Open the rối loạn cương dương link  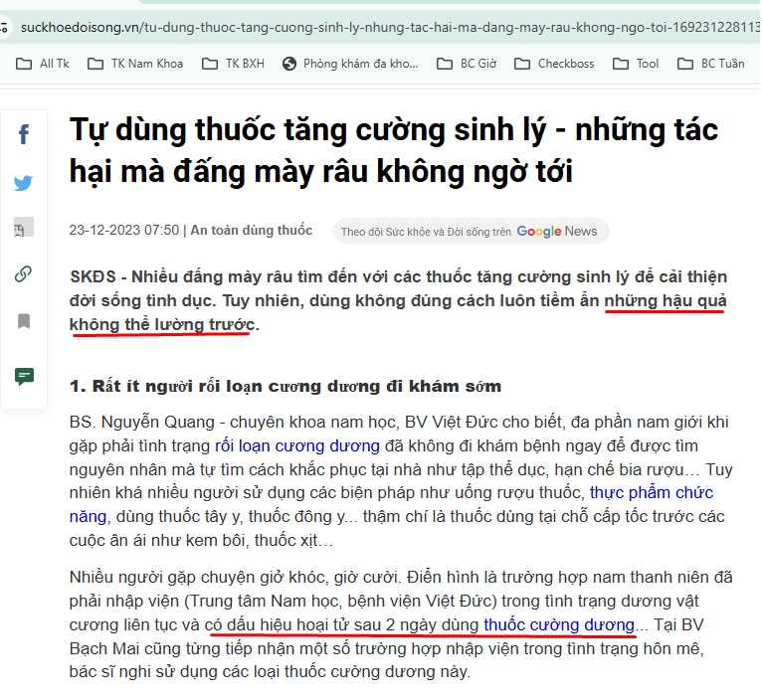[297, 446]
